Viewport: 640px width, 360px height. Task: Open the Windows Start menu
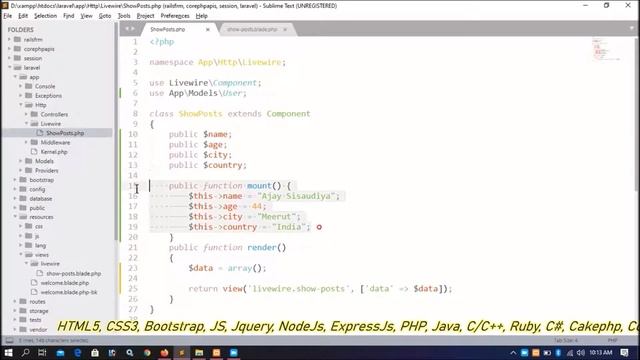pos(8,353)
